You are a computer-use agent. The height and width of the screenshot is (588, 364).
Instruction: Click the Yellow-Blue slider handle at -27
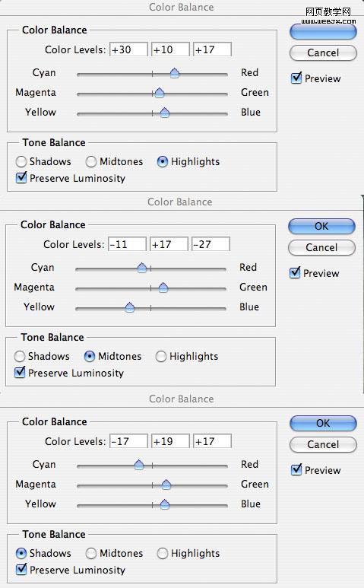pyautogui.click(x=130, y=307)
